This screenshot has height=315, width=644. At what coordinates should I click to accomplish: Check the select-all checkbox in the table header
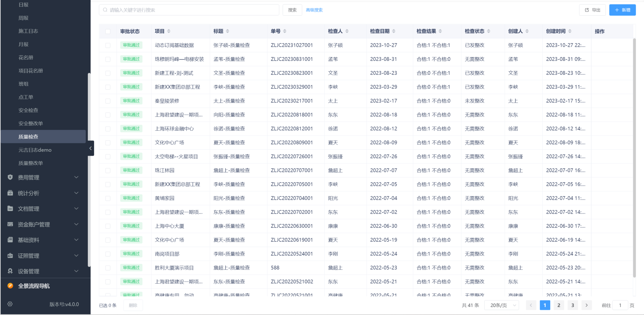[108, 31]
